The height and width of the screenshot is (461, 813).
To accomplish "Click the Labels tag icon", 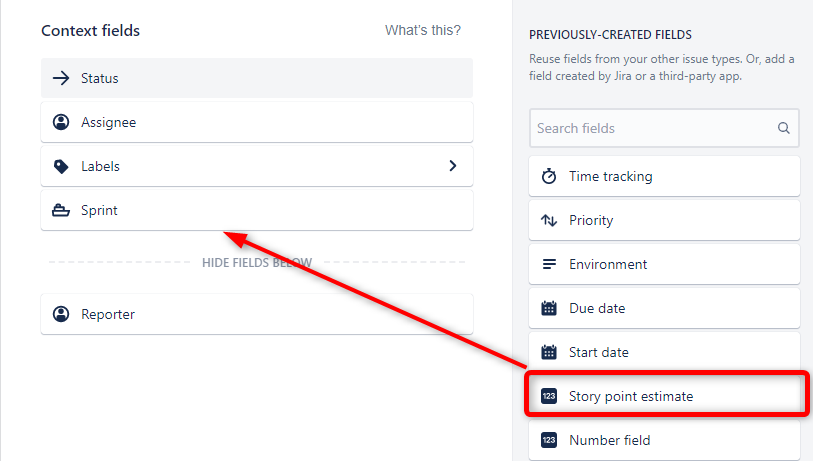I will point(61,166).
